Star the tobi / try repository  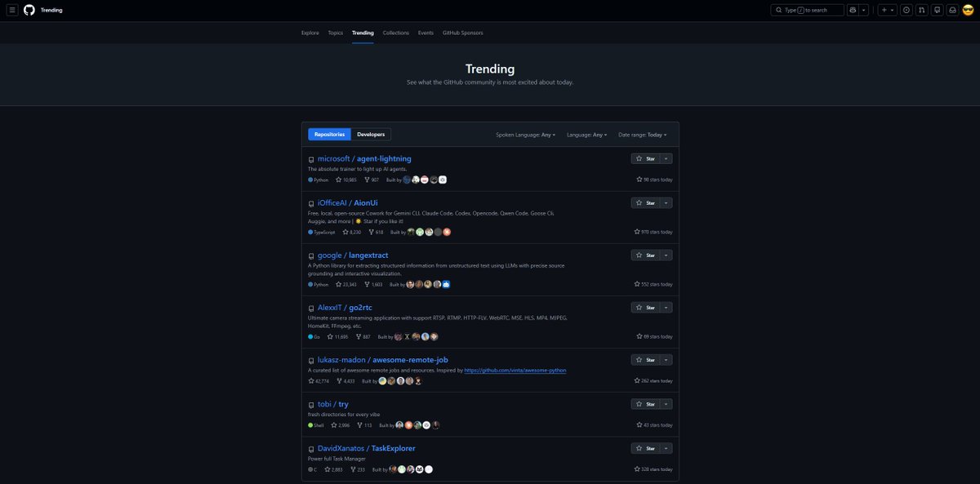[x=645, y=403]
